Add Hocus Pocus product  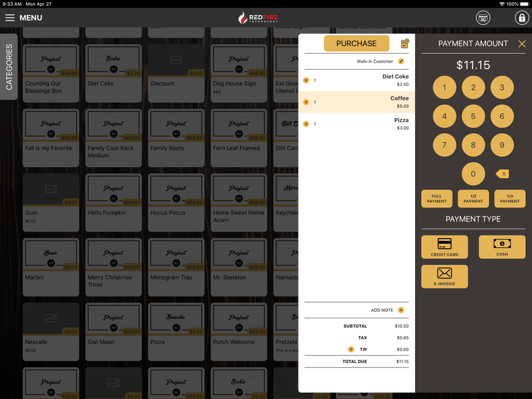[176, 203]
